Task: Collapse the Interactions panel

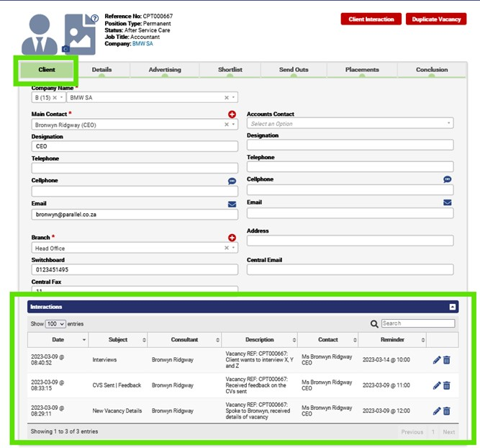Action: click(x=453, y=307)
